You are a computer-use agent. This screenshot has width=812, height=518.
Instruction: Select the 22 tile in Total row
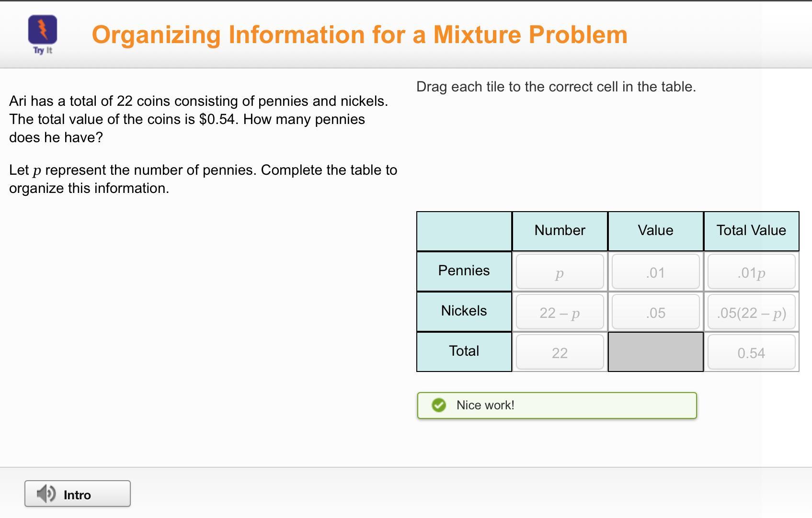tap(560, 352)
